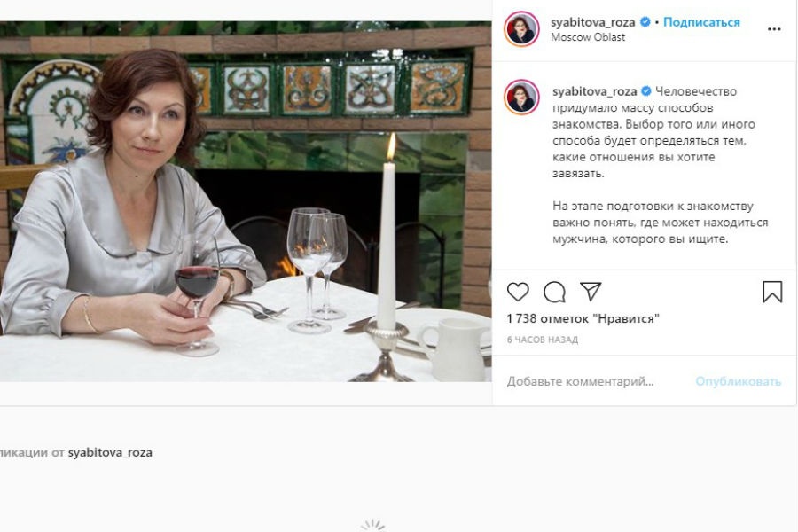The height and width of the screenshot is (532, 798).
Task: Open the 1 738 likes list
Action: (x=583, y=318)
